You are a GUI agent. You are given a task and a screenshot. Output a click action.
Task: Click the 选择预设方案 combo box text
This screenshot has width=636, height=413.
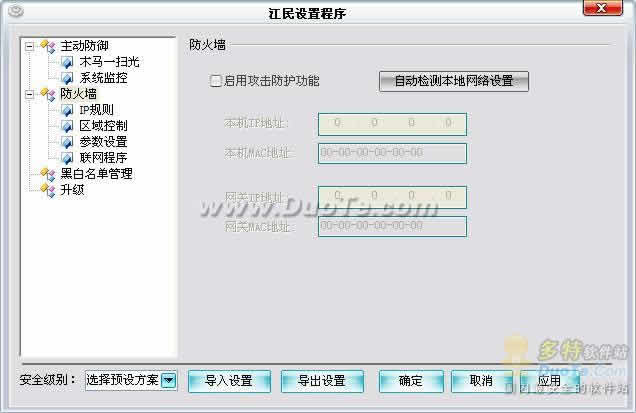(122, 381)
